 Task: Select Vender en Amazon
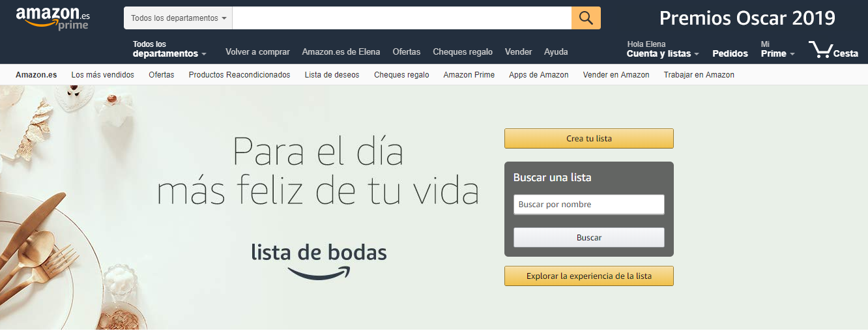616,75
